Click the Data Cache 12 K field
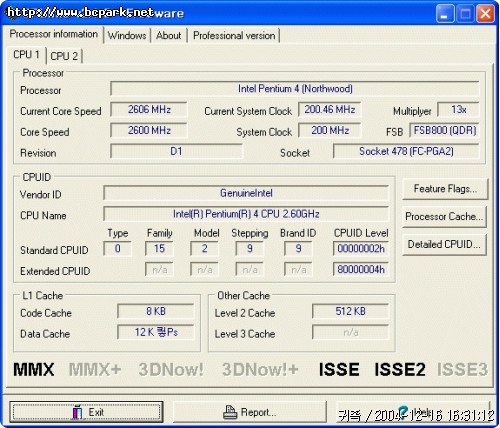Screen dimensions: 500x428 tap(155, 332)
